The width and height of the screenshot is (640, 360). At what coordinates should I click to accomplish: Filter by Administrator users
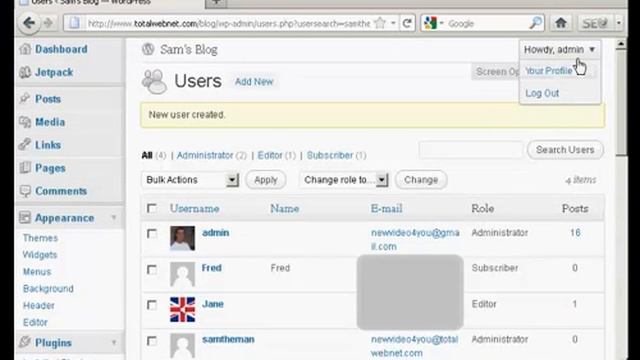[205, 156]
